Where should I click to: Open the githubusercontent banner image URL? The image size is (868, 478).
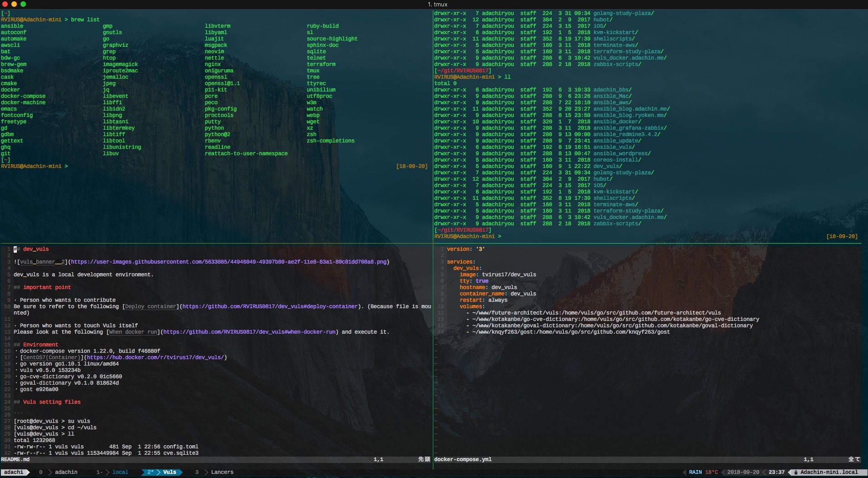click(228, 262)
